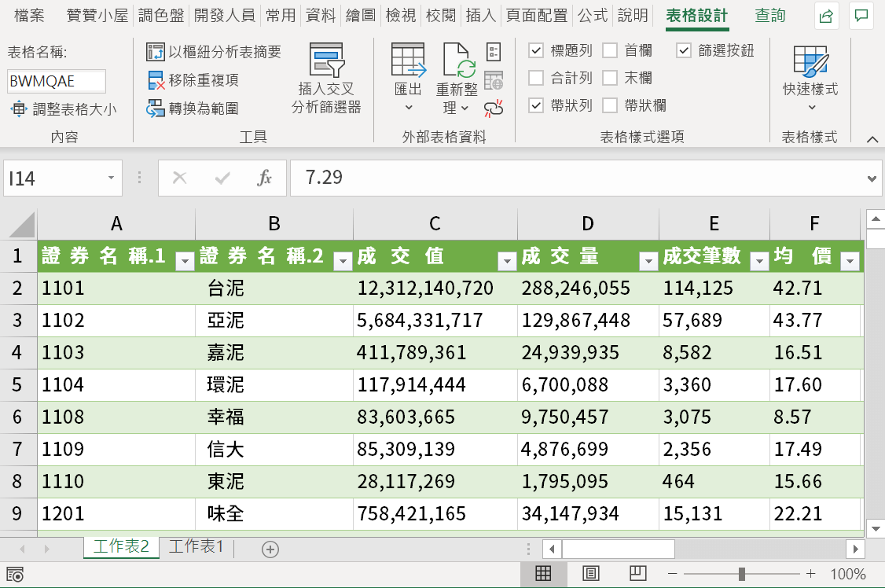Open the Quick Styles (快速樣式) gallery
Image resolution: width=885 pixels, height=588 pixels.
click(810, 61)
